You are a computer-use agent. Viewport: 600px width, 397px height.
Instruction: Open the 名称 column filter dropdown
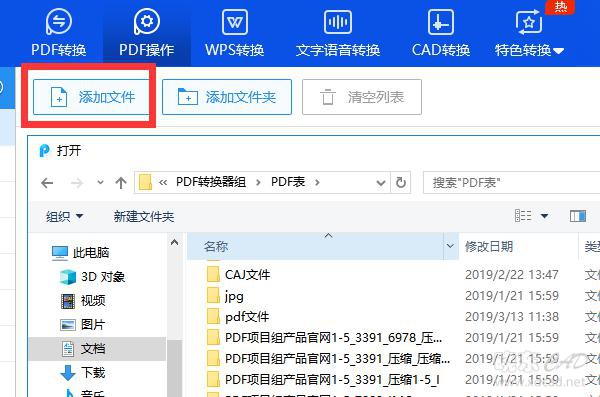pyautogui.click(x=450, y=246)
